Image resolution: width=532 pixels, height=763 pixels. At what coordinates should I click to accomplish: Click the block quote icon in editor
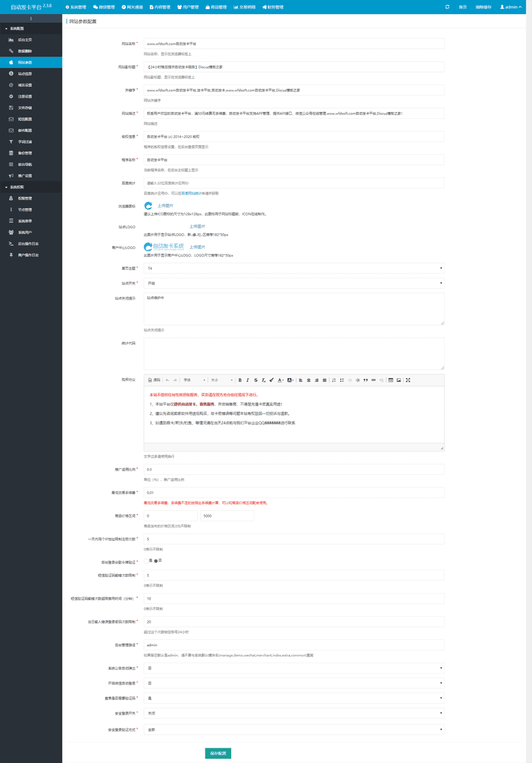(366, 380)
